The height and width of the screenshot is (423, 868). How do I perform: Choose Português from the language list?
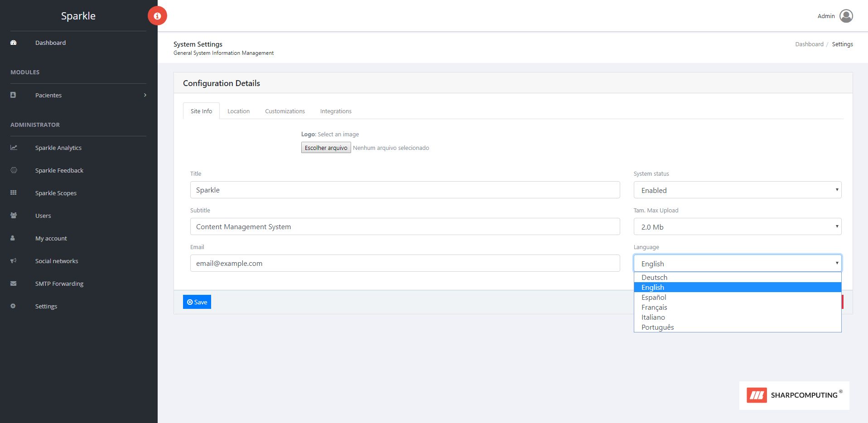pyautogui.click(x=738, y=327)
